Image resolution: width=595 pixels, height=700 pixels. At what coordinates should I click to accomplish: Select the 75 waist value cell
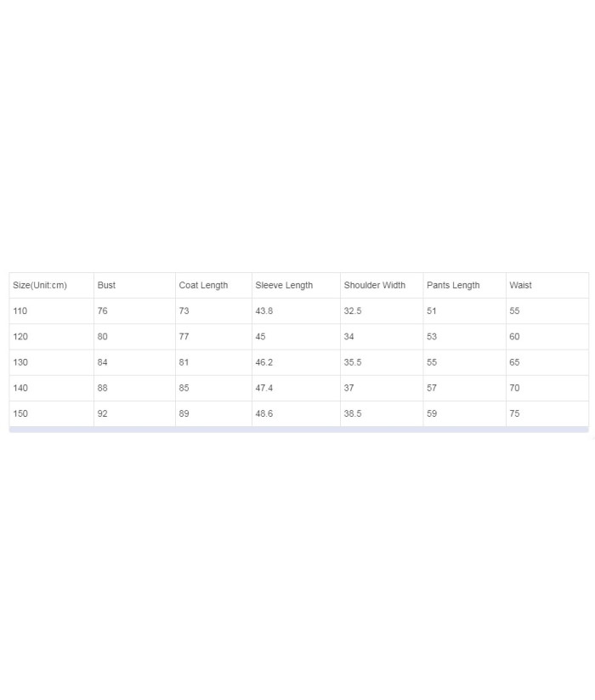(x=547, y=413)
